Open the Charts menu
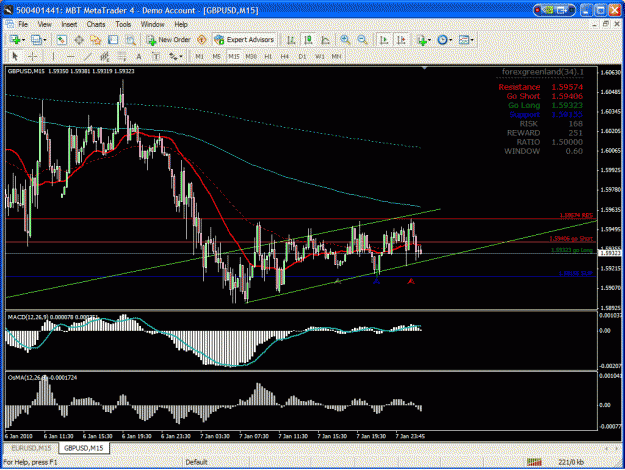 (x=96, y=24)
